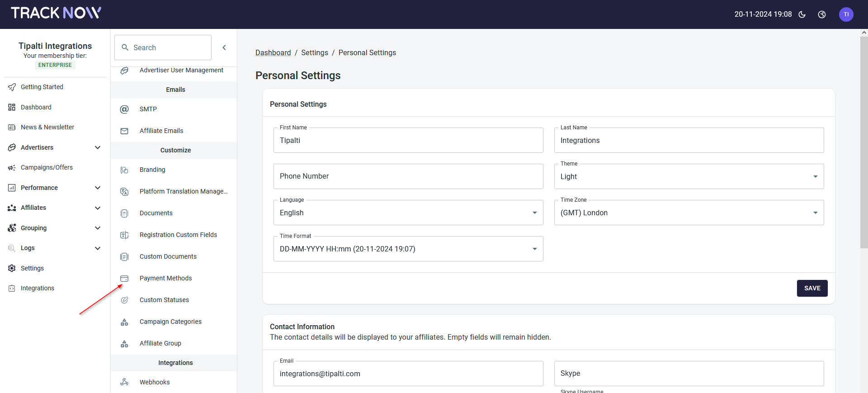The image size is (868, 393).
Task: Select Campaign Categories menu item
Action: pos(170,322)
